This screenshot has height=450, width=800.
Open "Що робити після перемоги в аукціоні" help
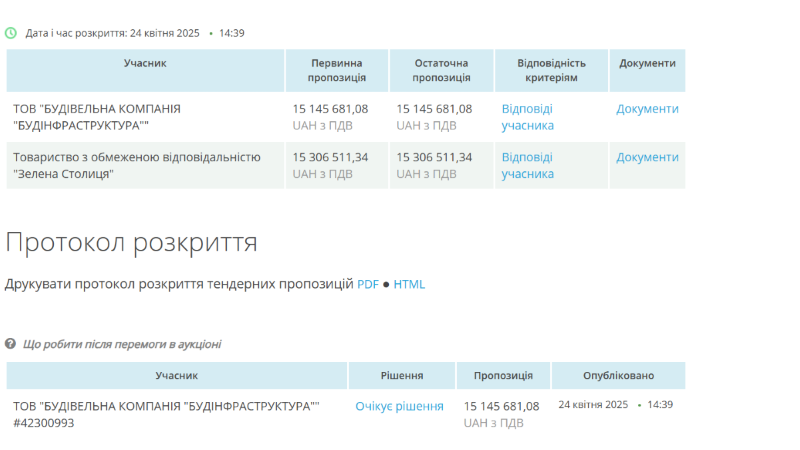click(x=122, y=344)
